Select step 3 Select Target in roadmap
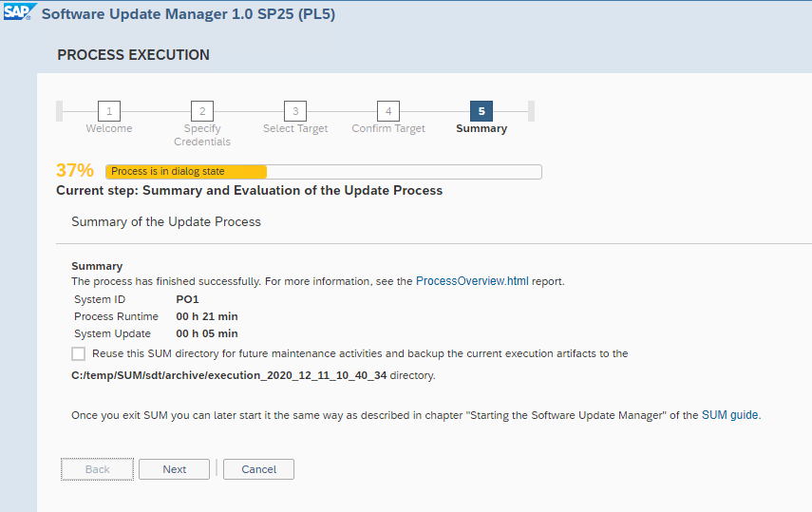Screen dimensions: 812x512 point(295,111)
